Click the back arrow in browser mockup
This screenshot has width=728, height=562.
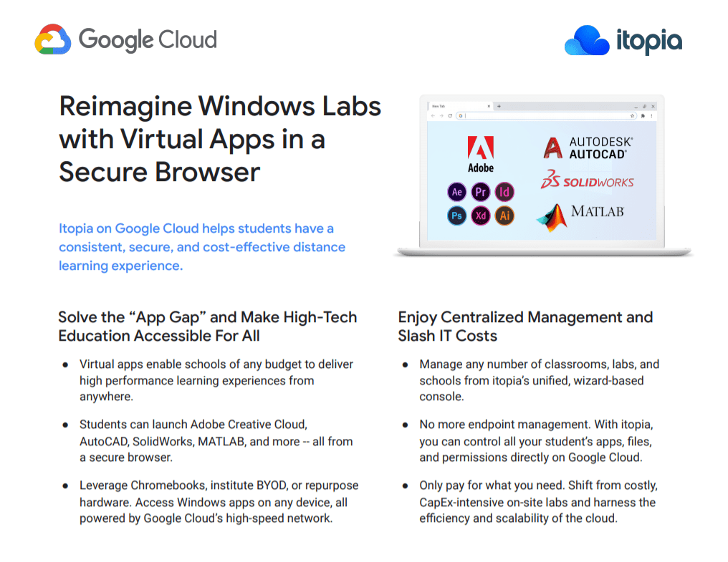click(x=433, y=115)
